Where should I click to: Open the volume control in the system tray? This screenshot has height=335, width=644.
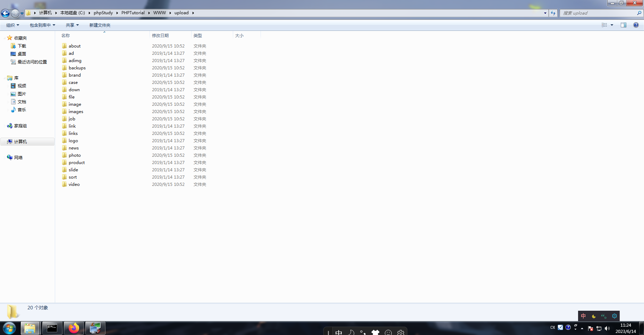pyautogui.click(x=607, y=328)
